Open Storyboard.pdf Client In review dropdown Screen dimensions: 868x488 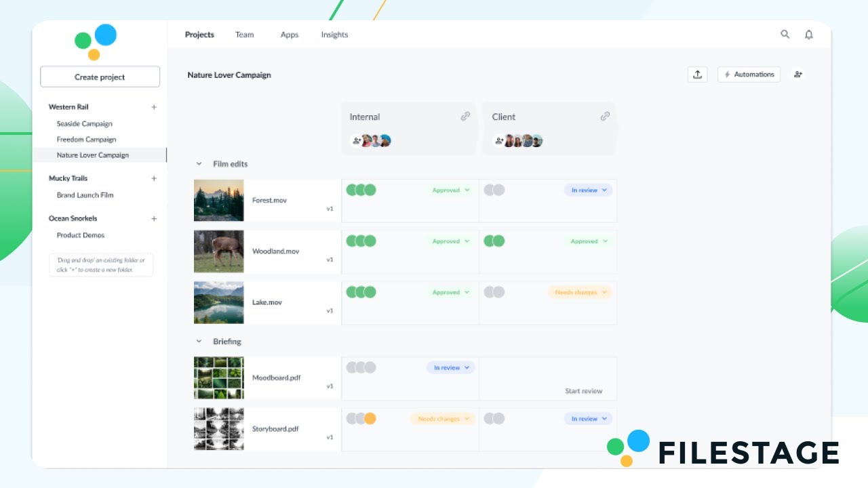[x=588, y=419]
